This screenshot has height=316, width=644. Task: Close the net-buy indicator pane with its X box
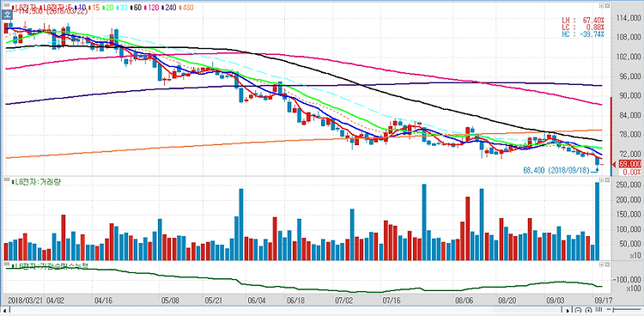(607, 264)
